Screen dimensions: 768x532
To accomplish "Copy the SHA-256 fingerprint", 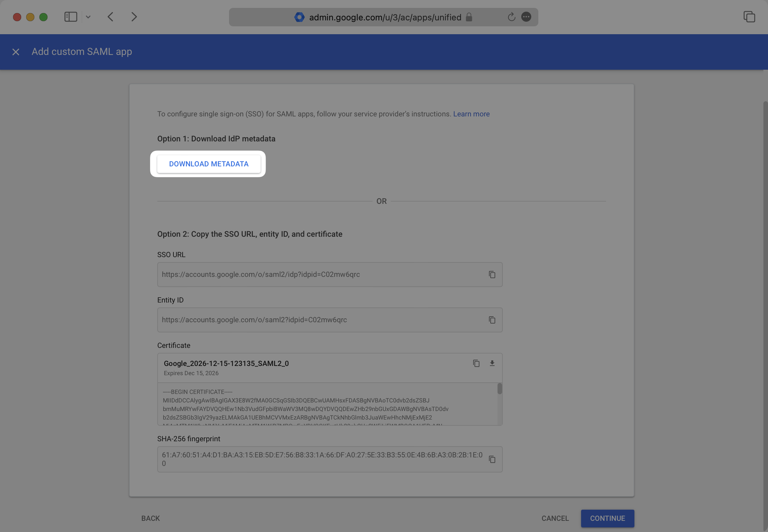I will click(x=492, y=459).
